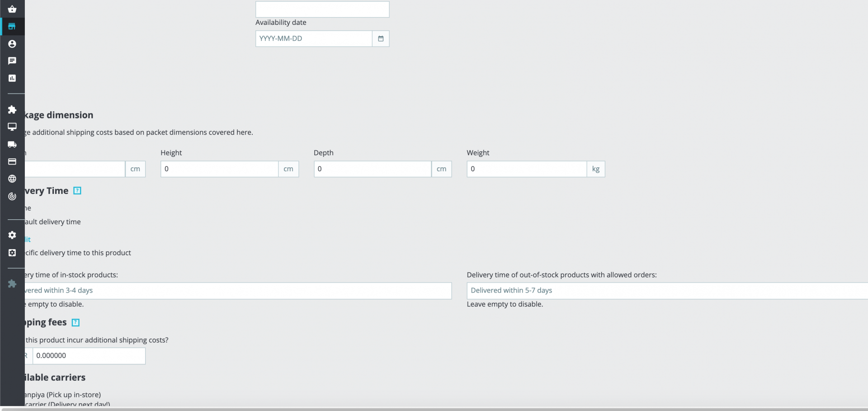868x411 pixels.
Task: Open the Catalog store icon in sidebar
Action: pyautogui.click(x=12, y=26)
